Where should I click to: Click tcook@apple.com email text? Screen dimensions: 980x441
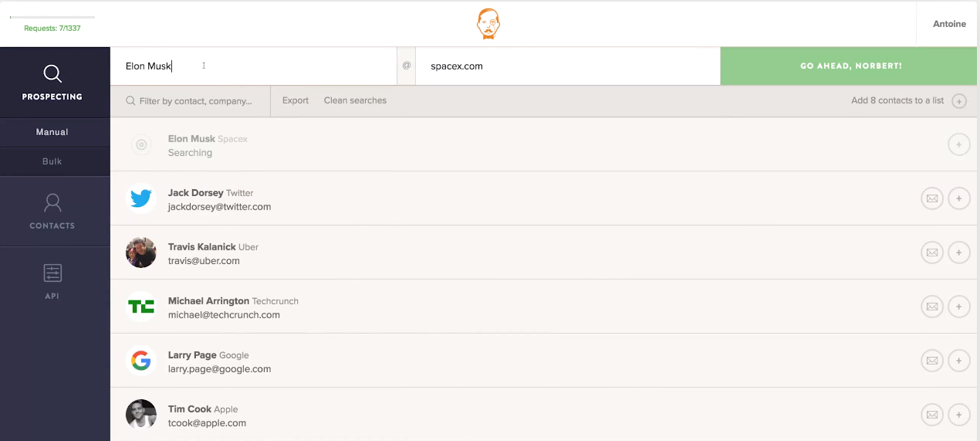[x=207, y=423]
